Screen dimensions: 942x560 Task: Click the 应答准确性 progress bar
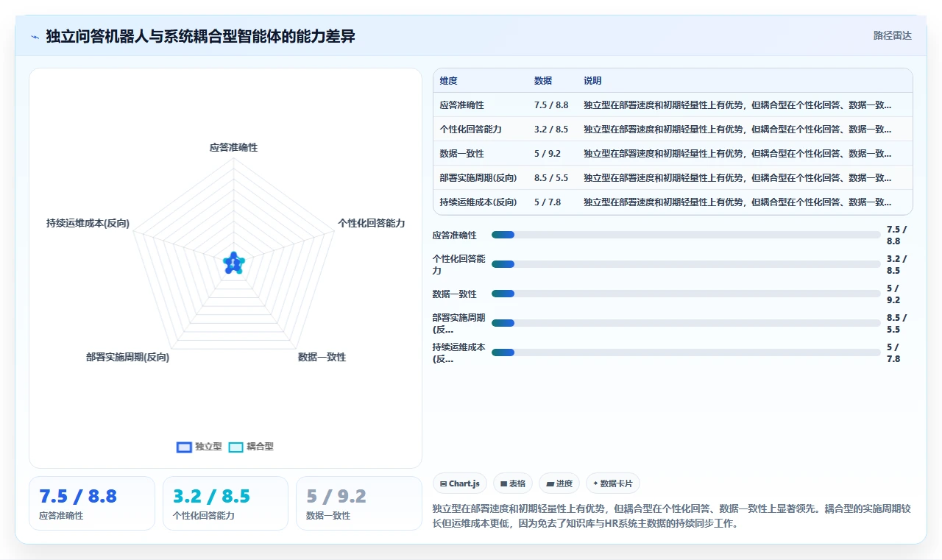pyautogui.click(x=686, y=235)
